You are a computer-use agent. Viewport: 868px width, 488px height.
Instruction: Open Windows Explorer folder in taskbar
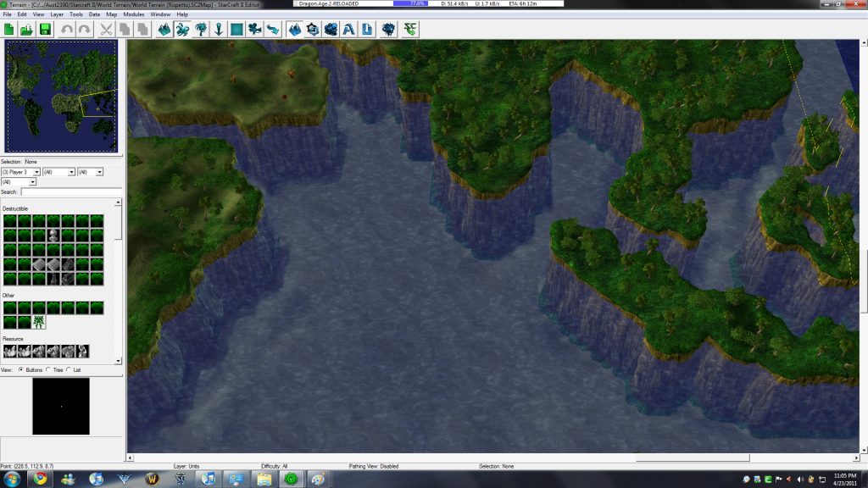264,479
